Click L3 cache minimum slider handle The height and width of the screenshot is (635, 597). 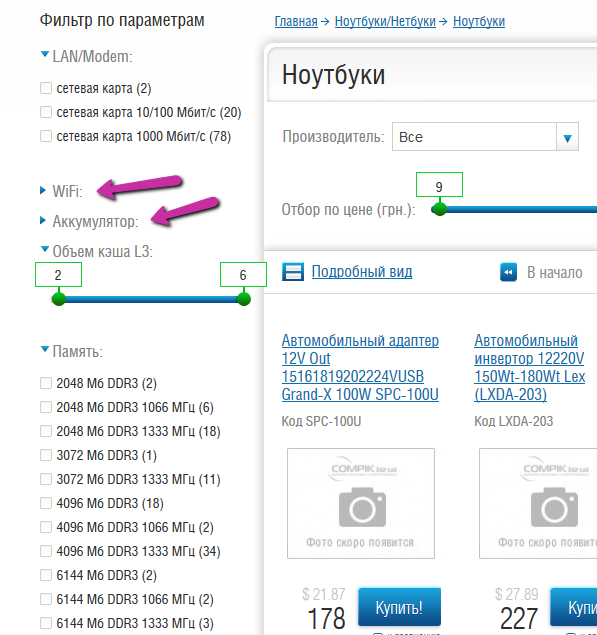59,299
